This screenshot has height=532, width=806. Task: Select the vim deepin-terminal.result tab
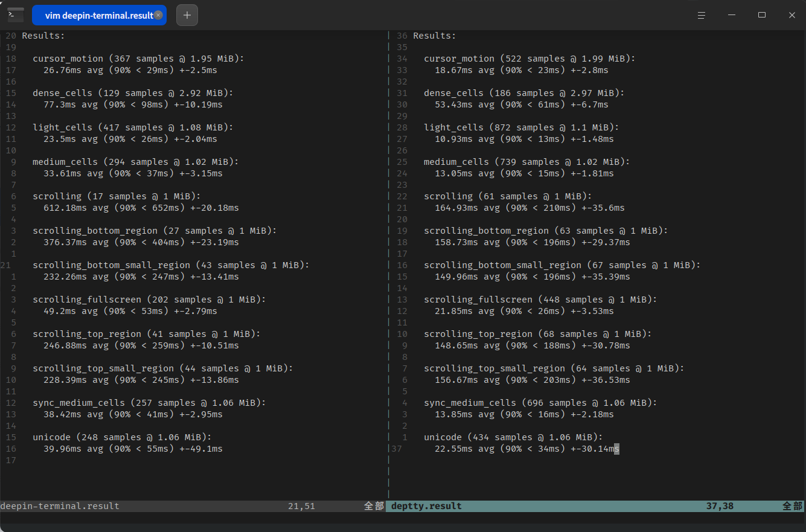tap(99, 15)
